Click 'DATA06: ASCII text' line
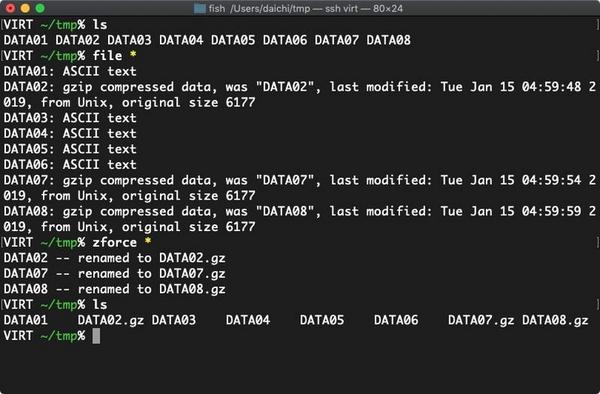 coord(70,164)
